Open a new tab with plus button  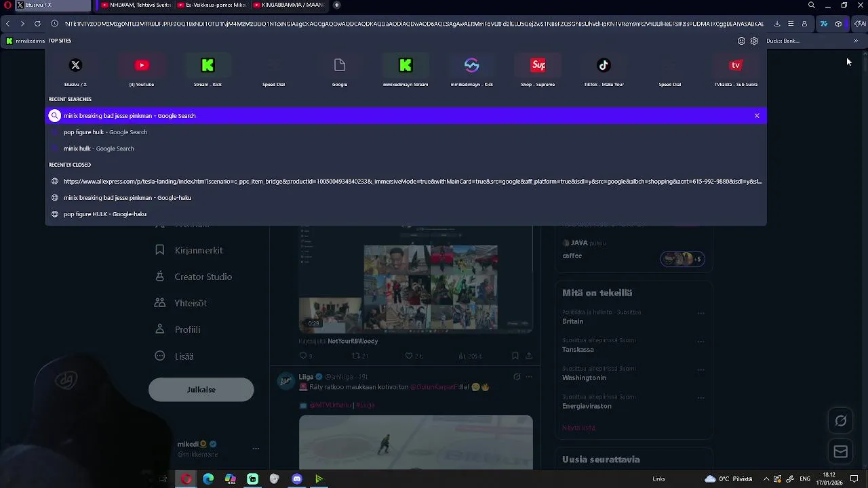(337, 5)
